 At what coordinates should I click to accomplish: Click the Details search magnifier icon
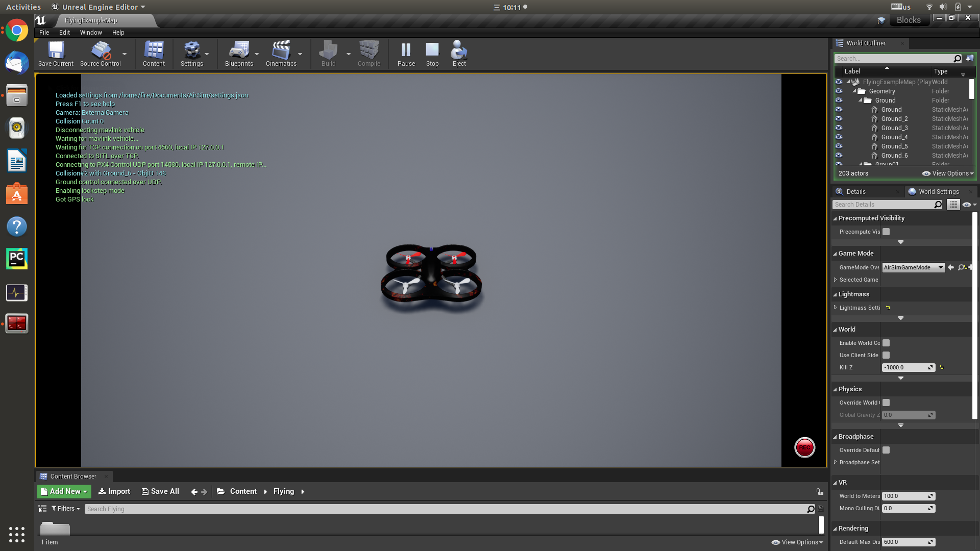coord(938,205)
